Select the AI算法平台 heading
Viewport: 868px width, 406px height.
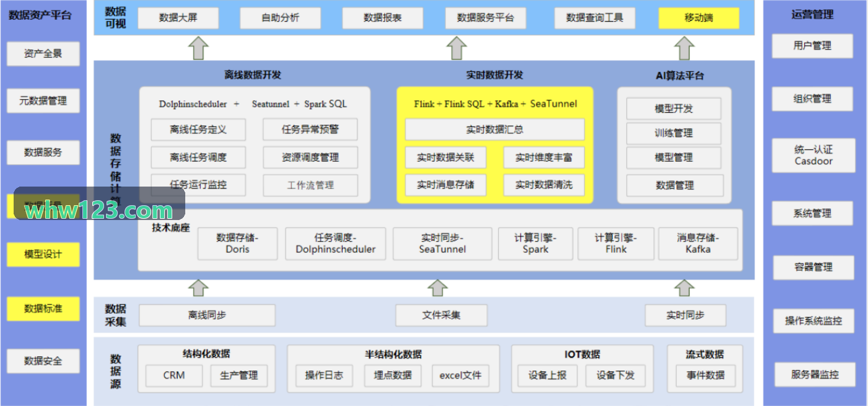point(680,76)
